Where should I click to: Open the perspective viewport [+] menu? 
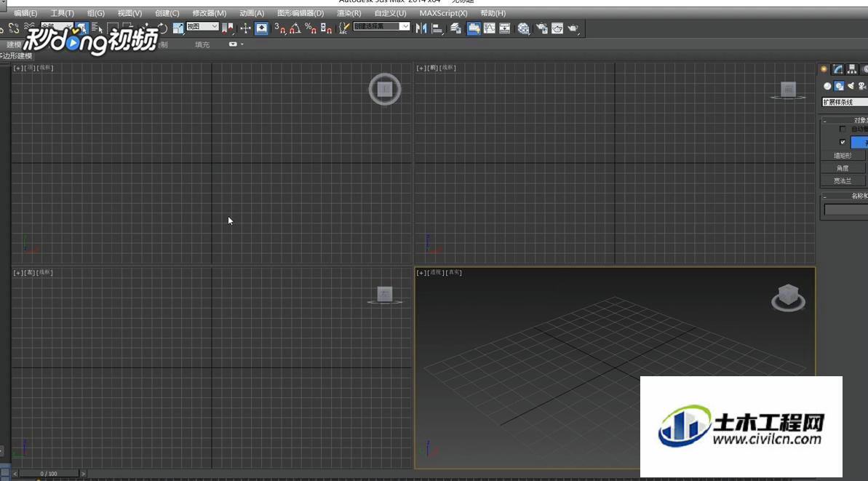click(421, 273)
